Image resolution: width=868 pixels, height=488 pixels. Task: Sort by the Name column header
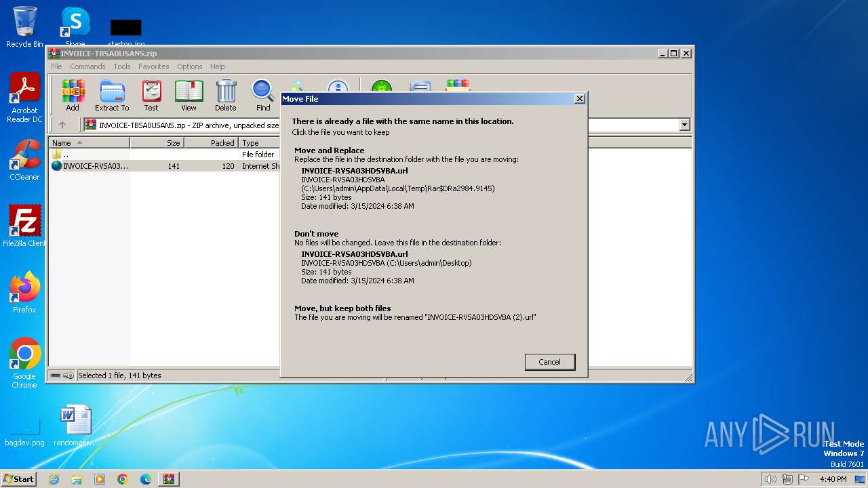(x=90, y=143)
